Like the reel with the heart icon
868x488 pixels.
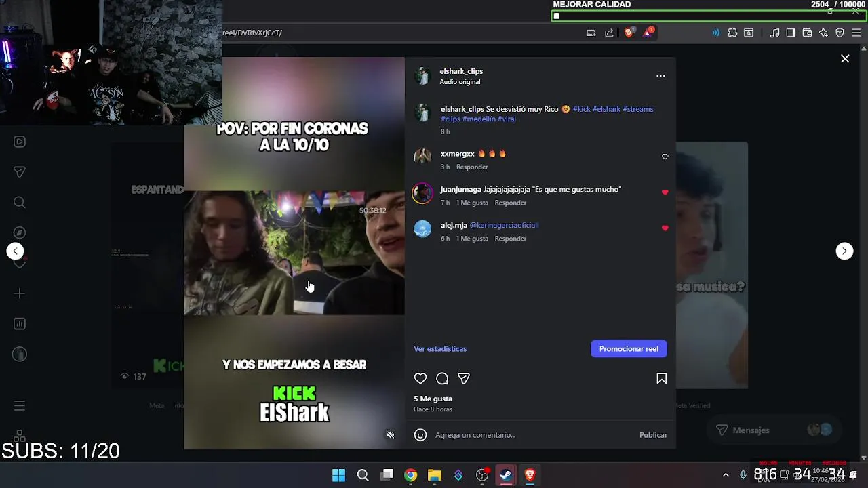pos(420,379)
